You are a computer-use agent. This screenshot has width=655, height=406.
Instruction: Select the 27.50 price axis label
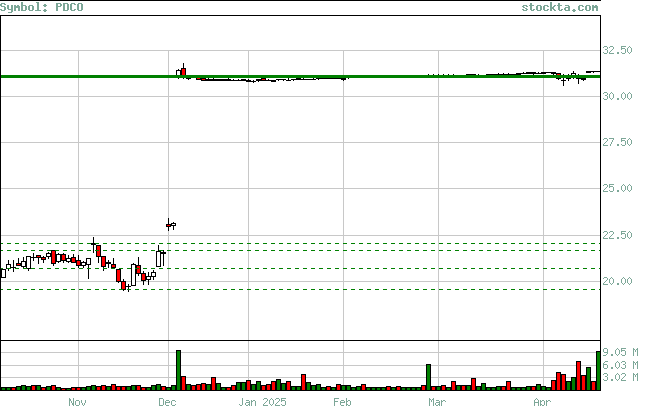click(x=617, y=142)
